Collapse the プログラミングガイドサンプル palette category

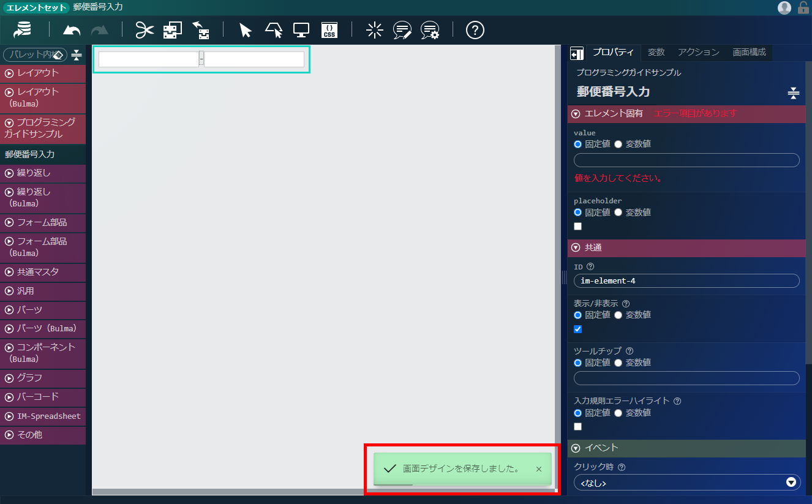click(x=43, y=128)
